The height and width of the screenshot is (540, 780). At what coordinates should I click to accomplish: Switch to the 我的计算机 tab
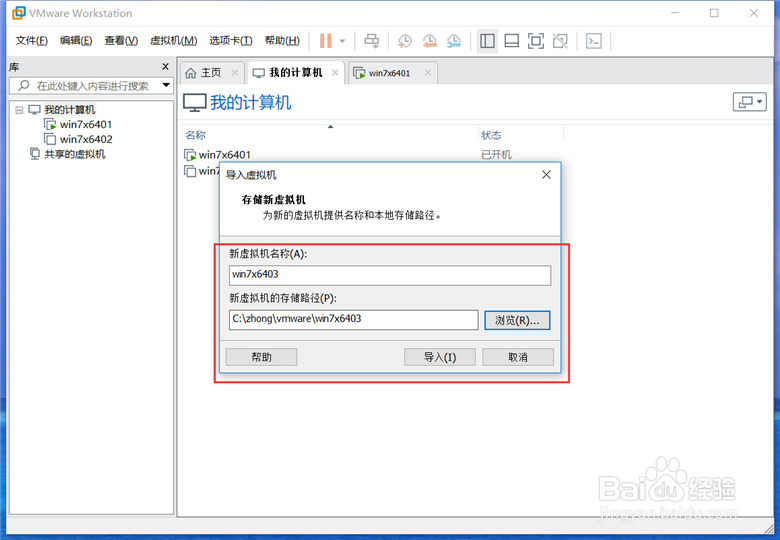(x=295, y=73)
